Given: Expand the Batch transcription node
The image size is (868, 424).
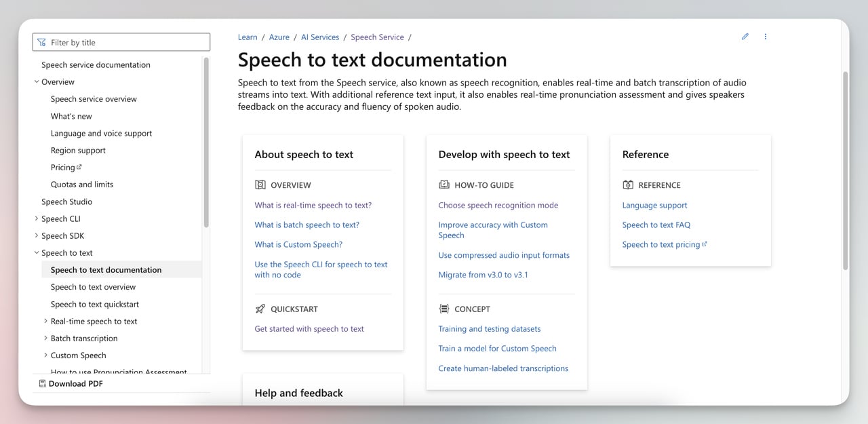Looking at the screenshot, I should (45, 338).
